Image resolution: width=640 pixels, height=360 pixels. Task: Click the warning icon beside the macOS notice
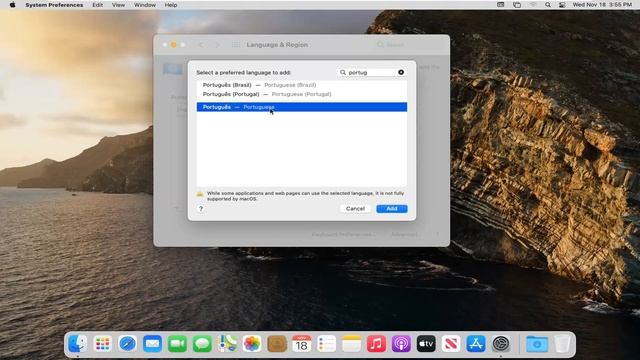(x=200, y=195)
